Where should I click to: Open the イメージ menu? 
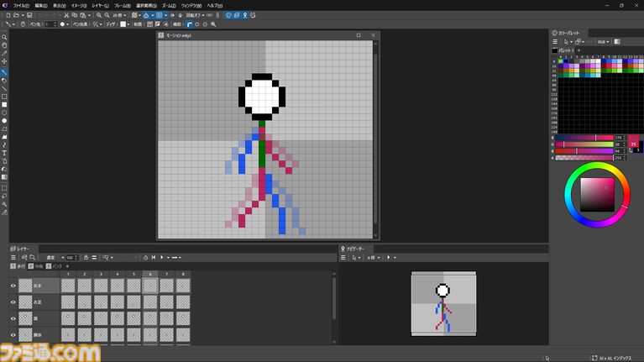tap(79, 6)
